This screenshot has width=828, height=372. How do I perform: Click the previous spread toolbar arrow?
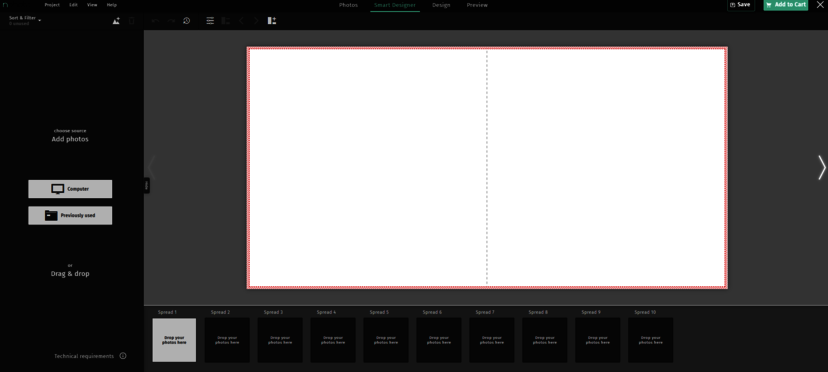(241, 21)
